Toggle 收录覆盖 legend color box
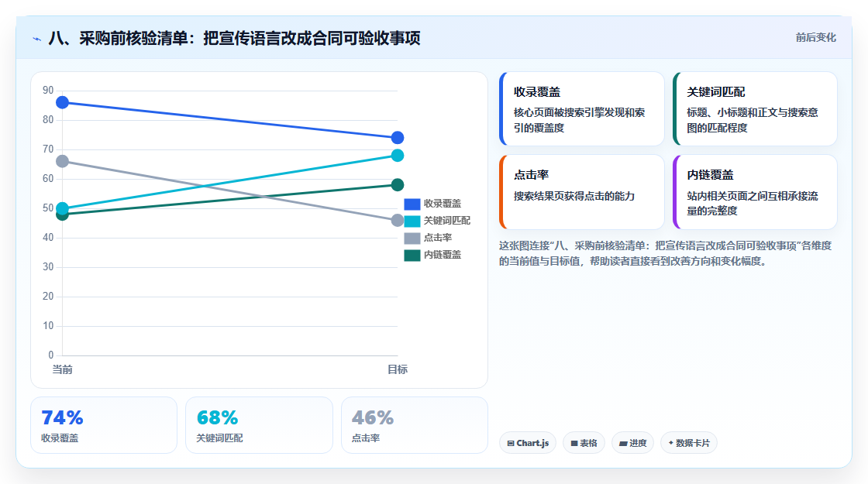This screenshot has height=484, width=868. click(412, 204)
